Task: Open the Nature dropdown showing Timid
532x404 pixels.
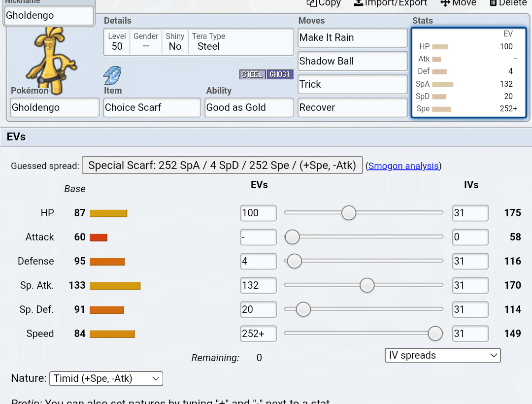Action: 106,378
